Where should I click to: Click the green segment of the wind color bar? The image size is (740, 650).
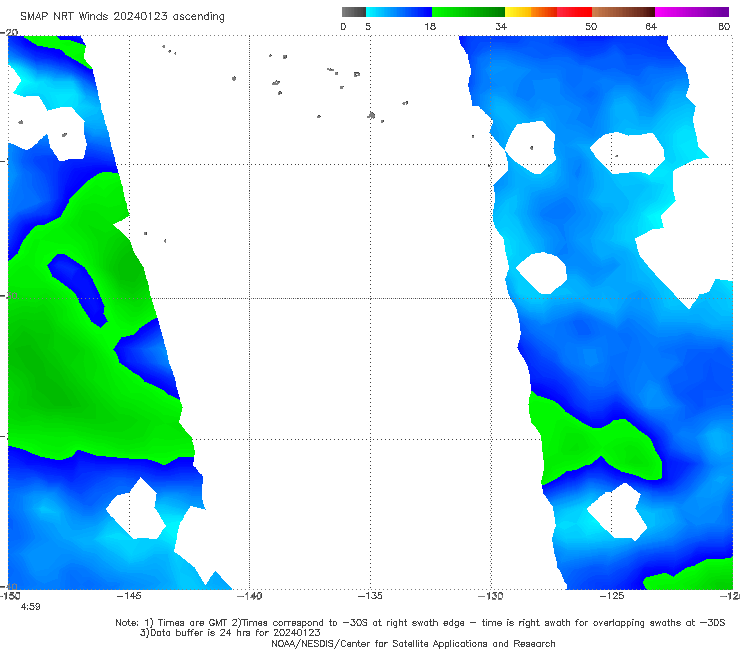pos(468,12)
